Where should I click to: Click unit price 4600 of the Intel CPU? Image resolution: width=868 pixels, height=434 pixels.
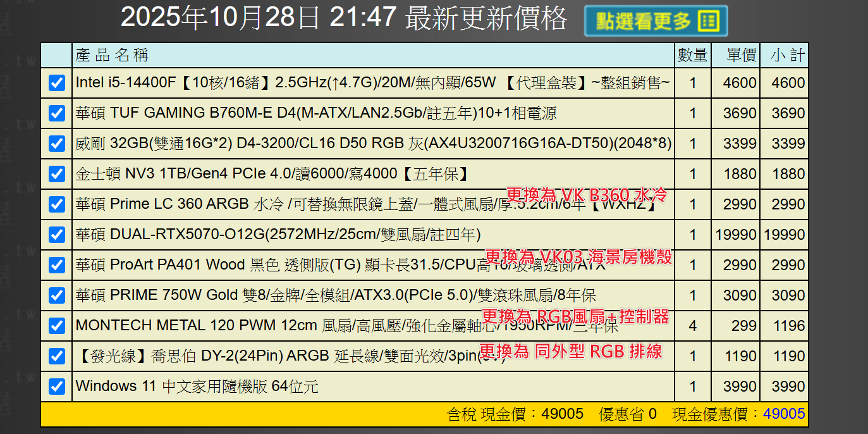pos(740,83)
